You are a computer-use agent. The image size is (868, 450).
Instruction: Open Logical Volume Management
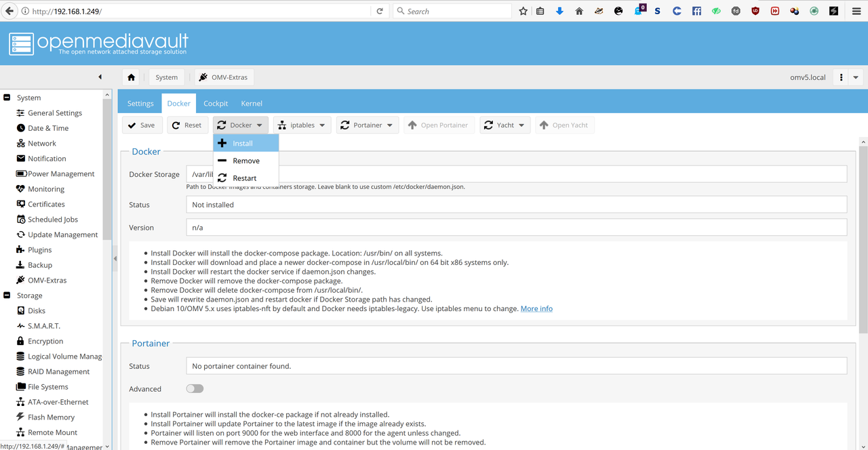tap(59, 356)
